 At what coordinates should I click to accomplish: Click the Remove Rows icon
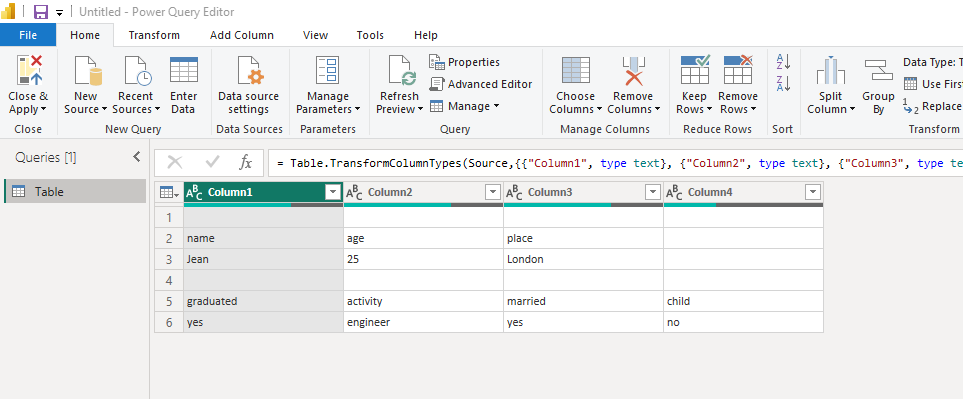click(x=738, y=69)
